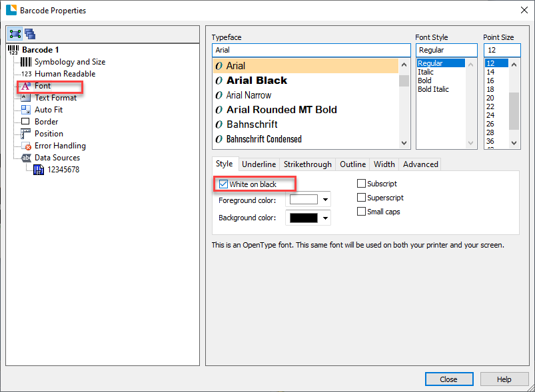Open the Background color dropdown arrow
Screen dimensions: 535x392
pos(326,218)
